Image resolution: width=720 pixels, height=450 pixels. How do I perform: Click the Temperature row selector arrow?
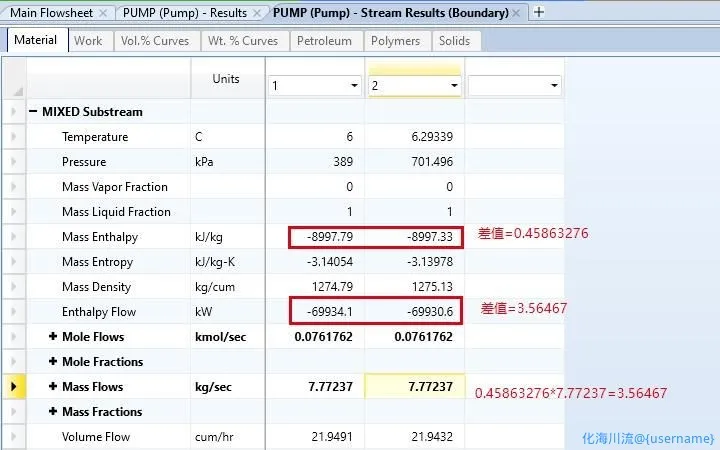(x=13, y=137)
